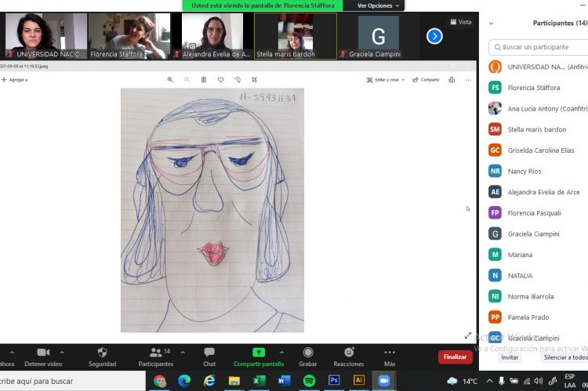
Task: Click the Seguridad shield icon
Action: point(102,353)
